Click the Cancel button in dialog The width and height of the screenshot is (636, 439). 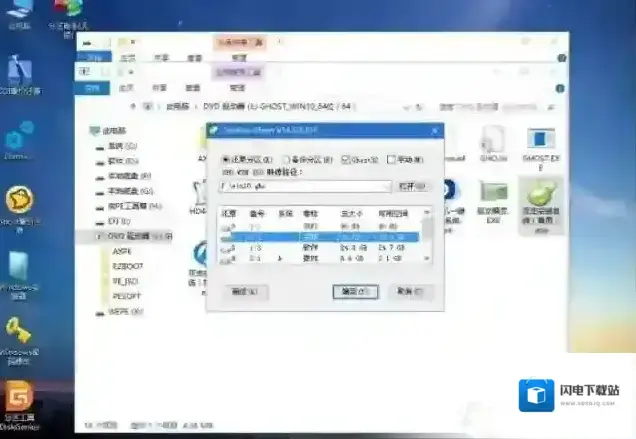pos(406,292)
